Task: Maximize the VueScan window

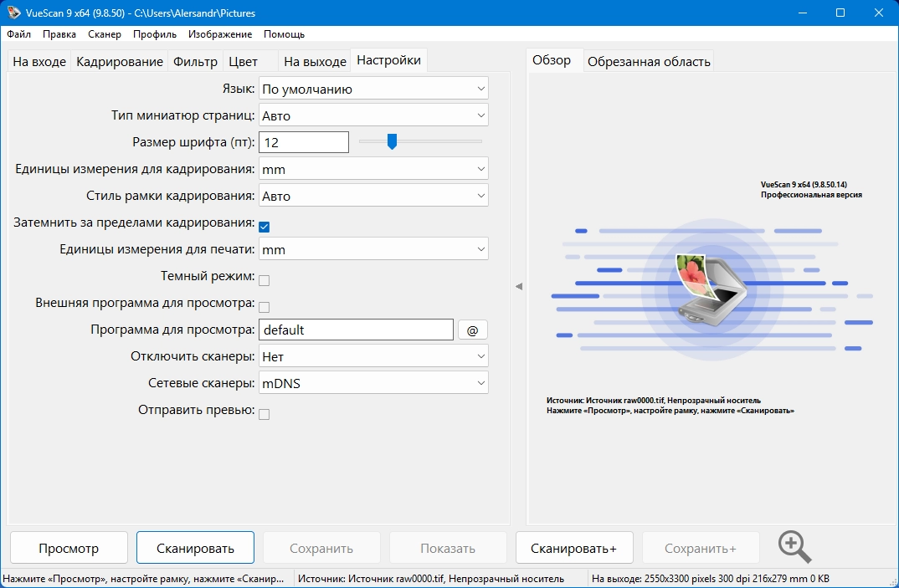Action: click(840, 13)
